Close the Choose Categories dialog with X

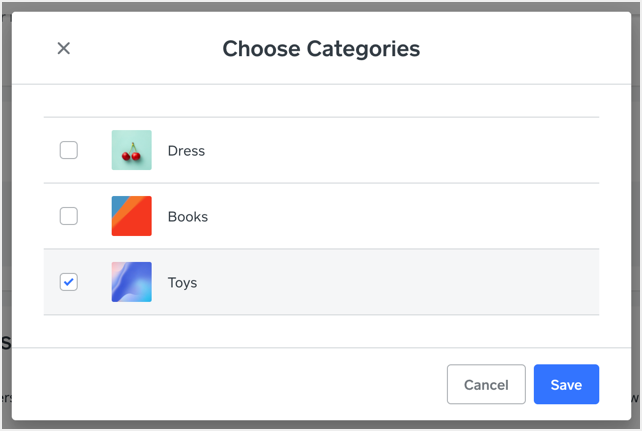(63, 48)
